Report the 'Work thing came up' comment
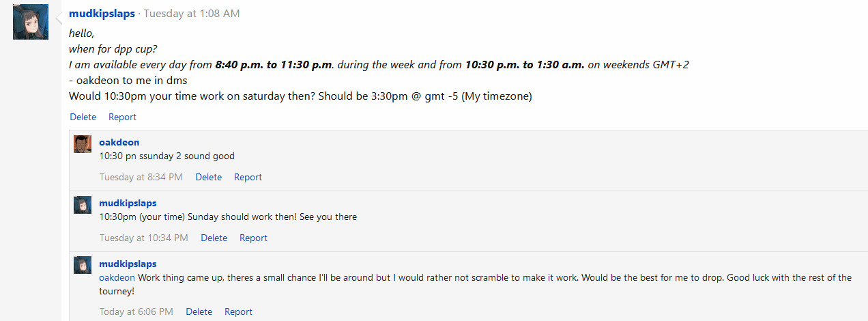The height and width of the screenshot is (321, 868). coord(238,311)
